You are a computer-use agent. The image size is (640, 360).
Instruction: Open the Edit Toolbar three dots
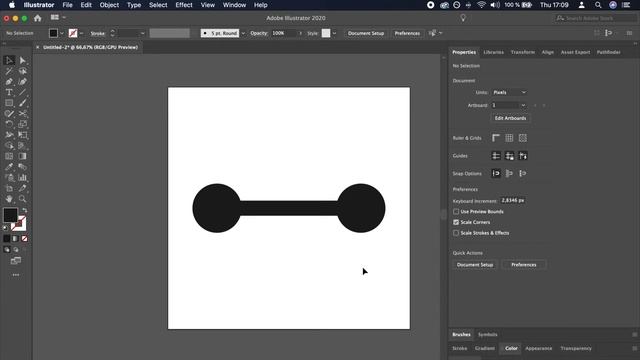coord(16,275)
